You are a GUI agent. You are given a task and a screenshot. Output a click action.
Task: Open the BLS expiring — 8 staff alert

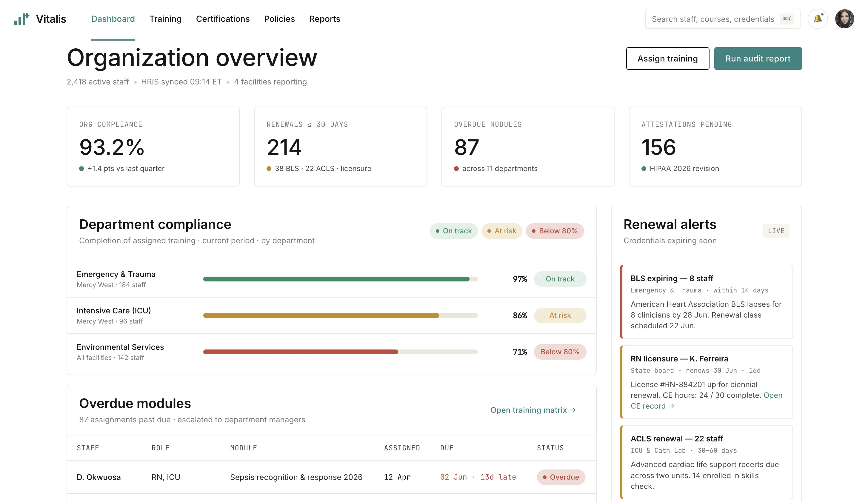tap(706, 302)
